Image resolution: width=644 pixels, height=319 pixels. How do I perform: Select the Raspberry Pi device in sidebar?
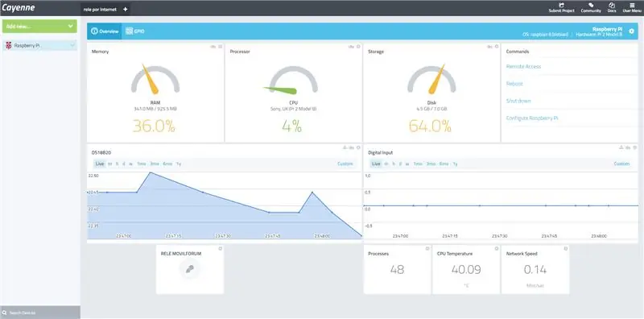[x=39, y=46]
